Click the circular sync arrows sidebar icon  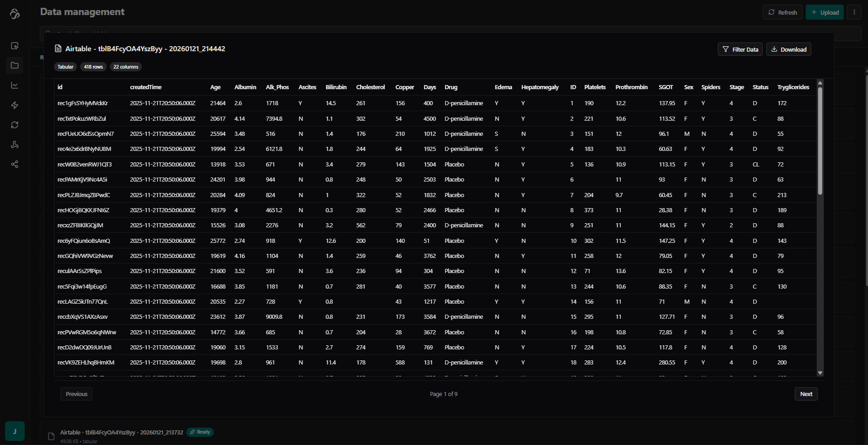point(15,125)
